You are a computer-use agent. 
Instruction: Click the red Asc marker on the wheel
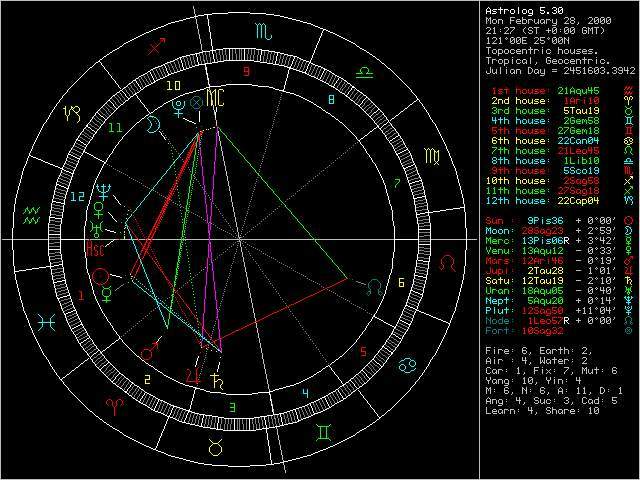click(95, 246)
